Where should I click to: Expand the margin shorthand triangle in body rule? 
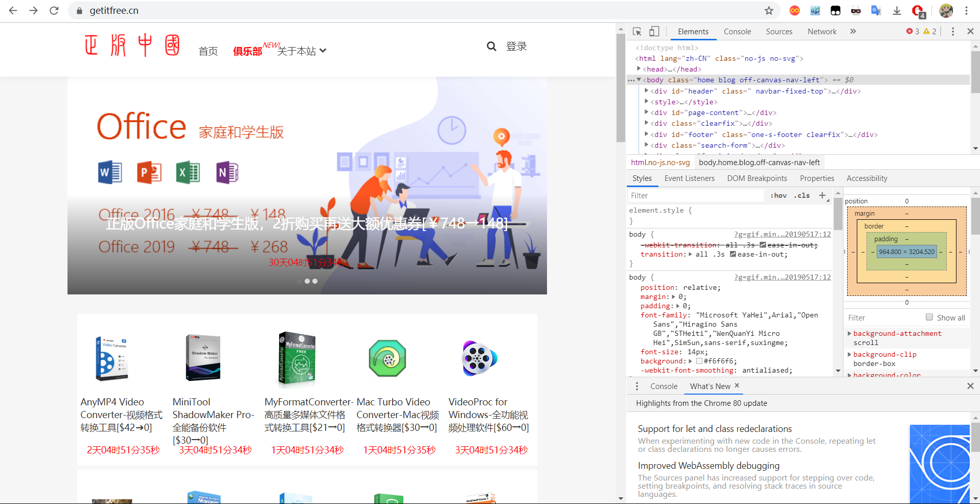coord(674,296)
